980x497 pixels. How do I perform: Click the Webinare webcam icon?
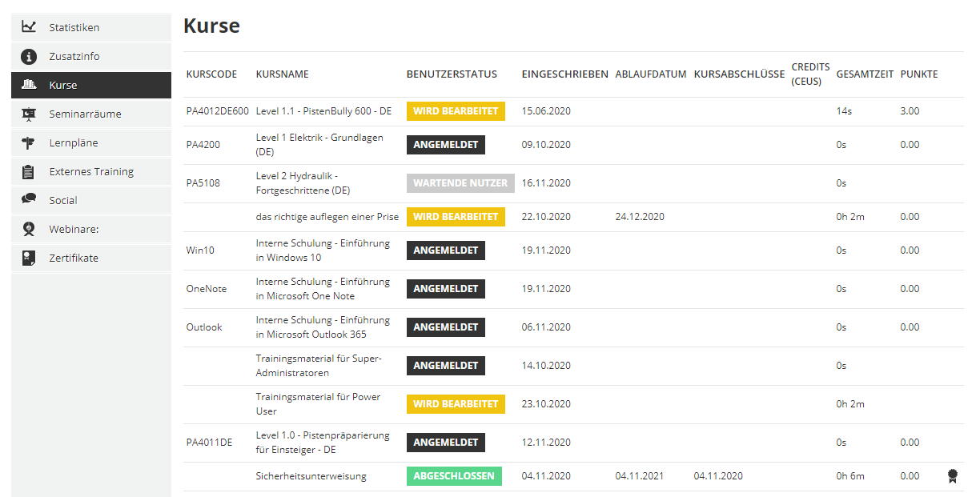(29, 230)
